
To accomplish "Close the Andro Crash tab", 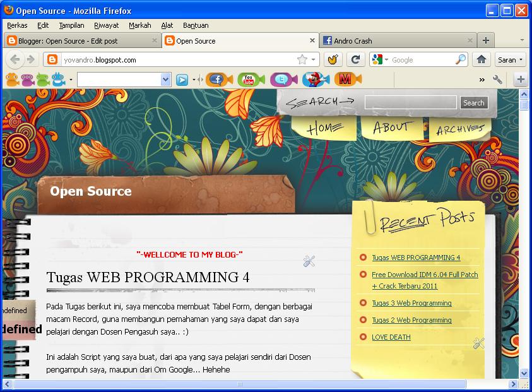I will pos(470,41).
